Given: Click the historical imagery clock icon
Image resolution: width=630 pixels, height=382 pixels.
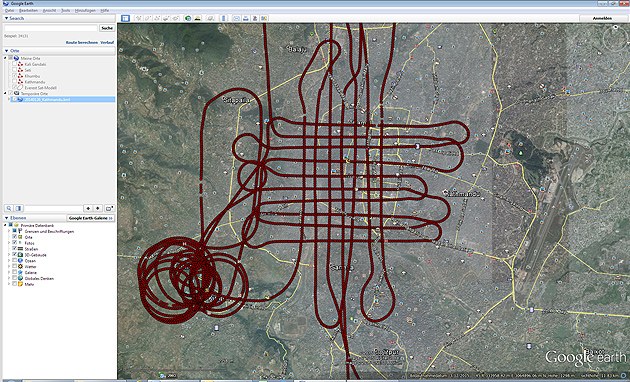Looking at the screenshot, I should point(188,18).
